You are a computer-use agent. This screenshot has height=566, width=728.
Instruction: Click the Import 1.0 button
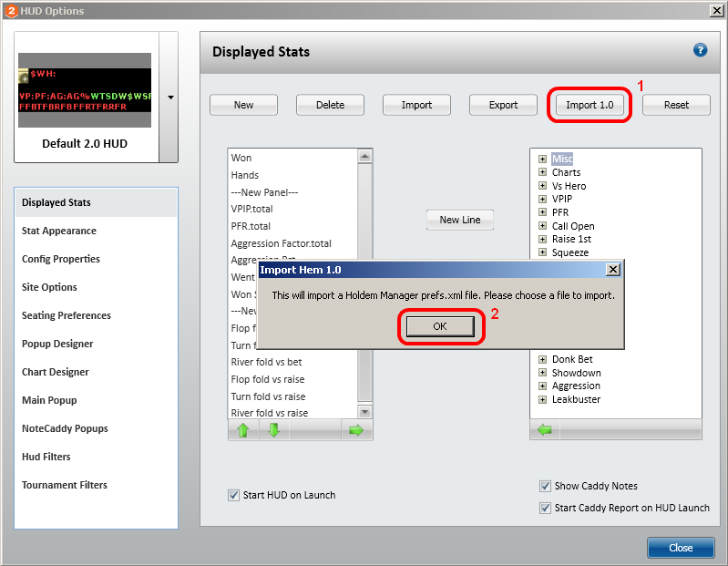[590, 105]
